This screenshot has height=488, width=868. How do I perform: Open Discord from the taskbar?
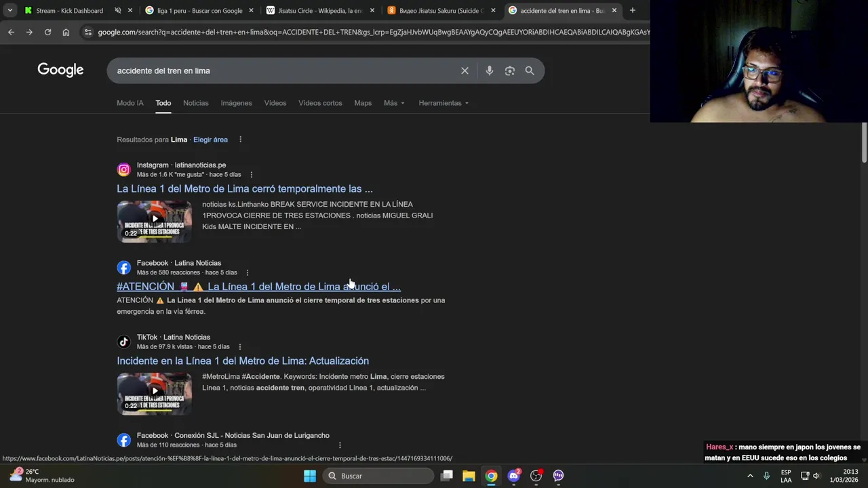[514, 476]
